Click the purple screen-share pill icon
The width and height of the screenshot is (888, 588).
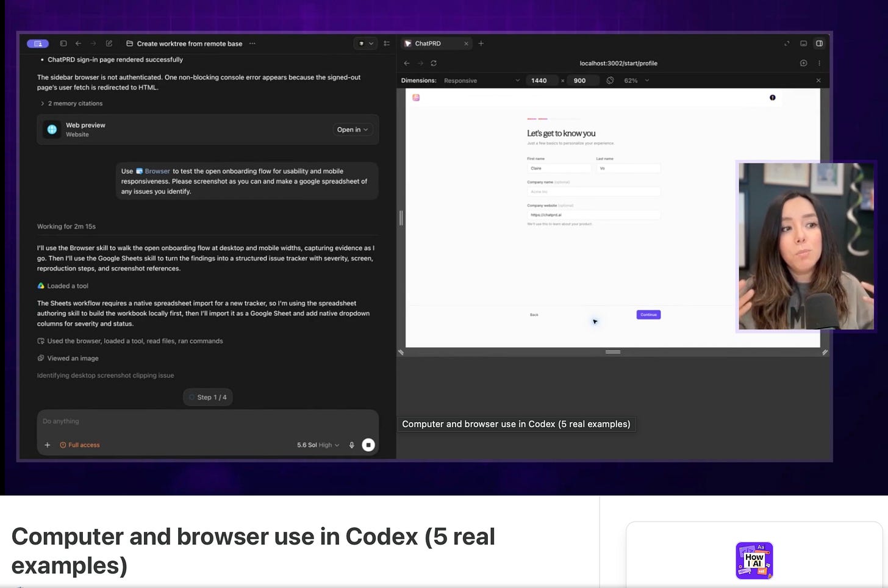[x=38, y=43]
